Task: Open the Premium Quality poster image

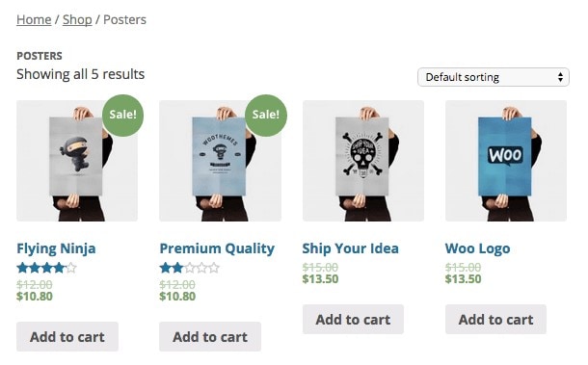Action: (x=220, y=161)
